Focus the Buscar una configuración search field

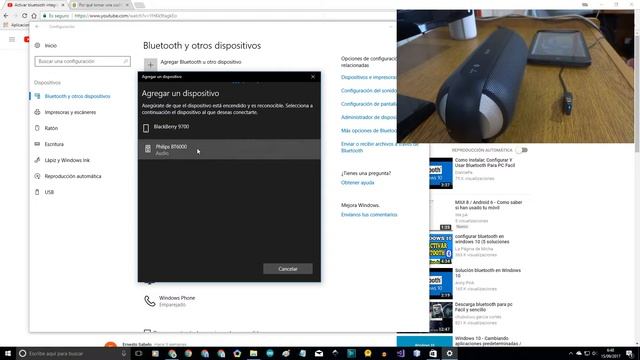[82, 61]
